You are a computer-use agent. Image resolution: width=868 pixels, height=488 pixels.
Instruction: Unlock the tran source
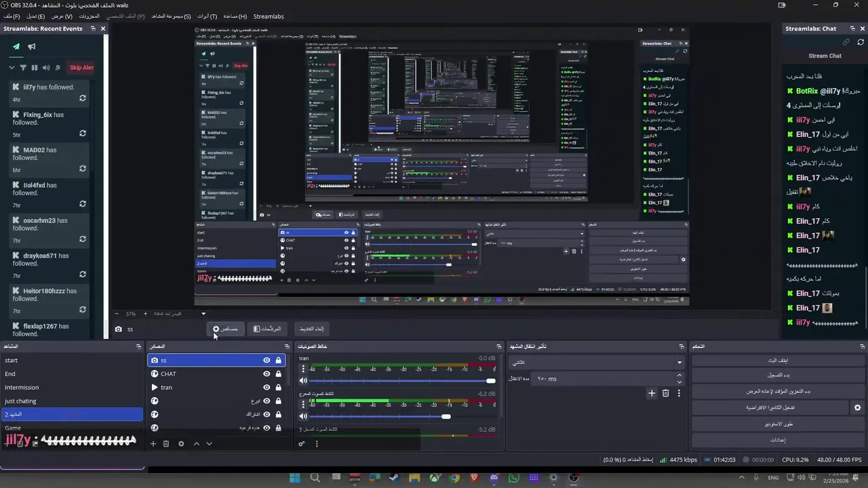click(x=278, y=388)
